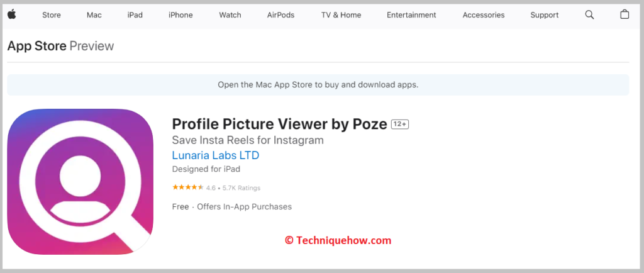
Task: Open the search magnifier icon
Action: point(589,14)
